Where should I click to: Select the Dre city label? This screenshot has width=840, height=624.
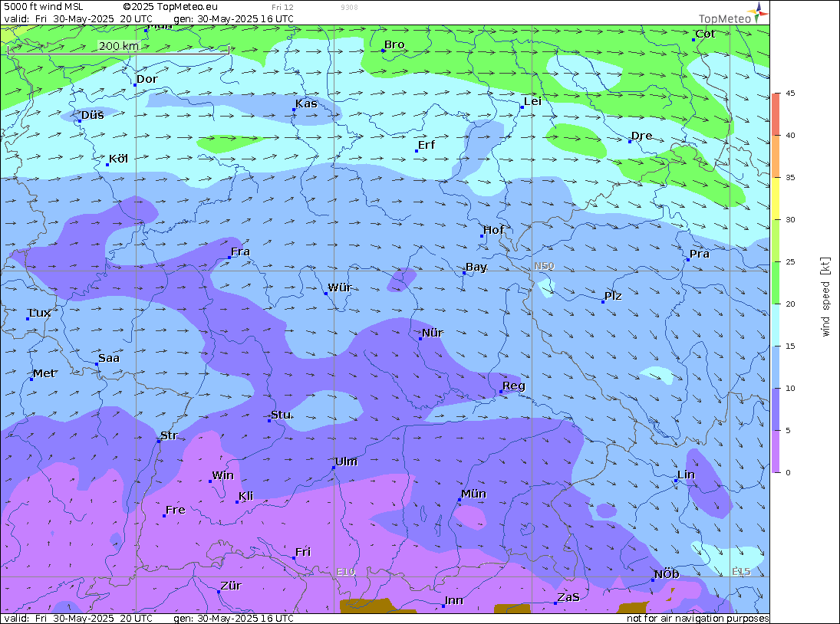point(642,136)
